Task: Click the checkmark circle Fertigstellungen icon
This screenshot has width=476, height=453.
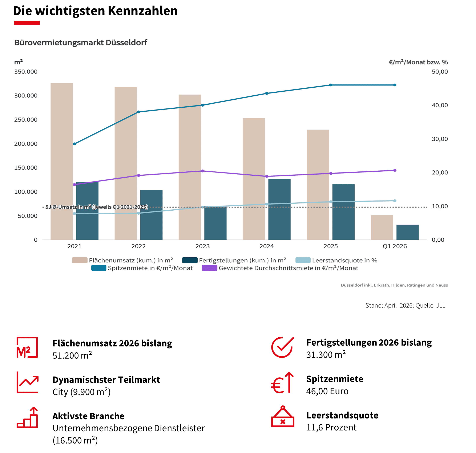Action: [x=282, y=347]
